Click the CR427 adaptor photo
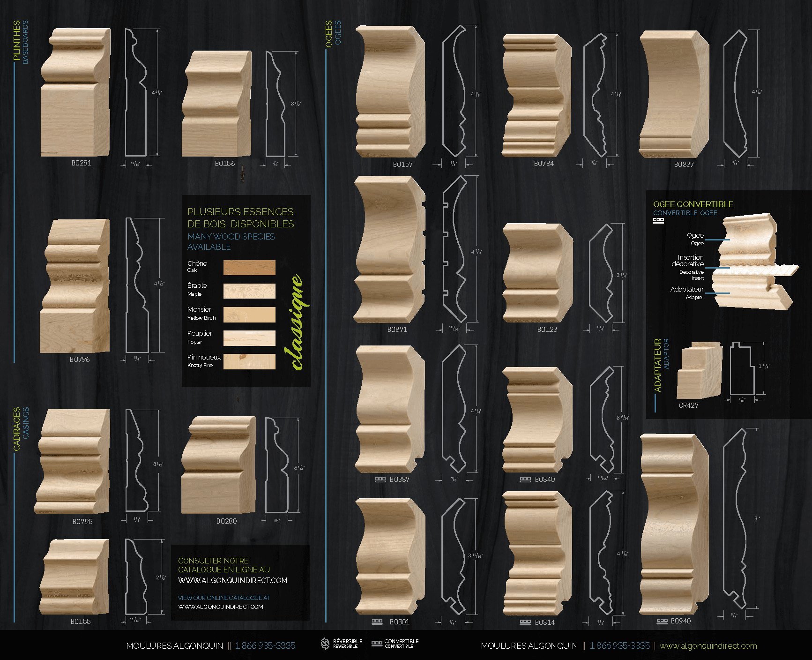The image size is (812, 660). [x=699, y=370]
